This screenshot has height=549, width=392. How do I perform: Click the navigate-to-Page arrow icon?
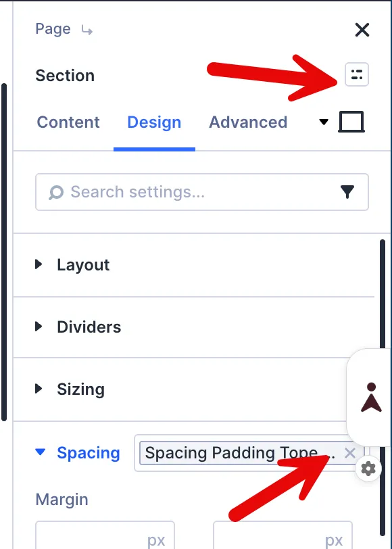pyautogui.click(x=87, y=31)
